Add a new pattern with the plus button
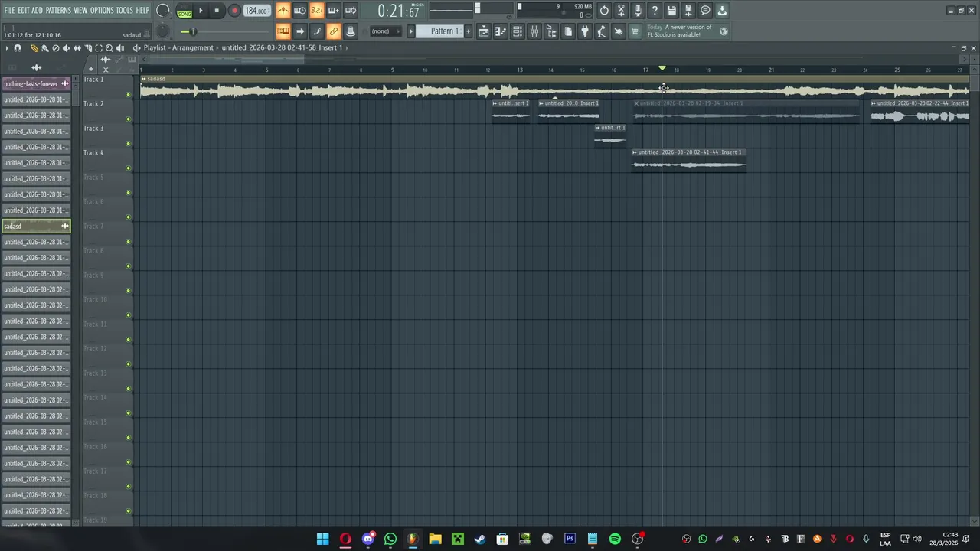980x551 pixels. tap(468, 31)
